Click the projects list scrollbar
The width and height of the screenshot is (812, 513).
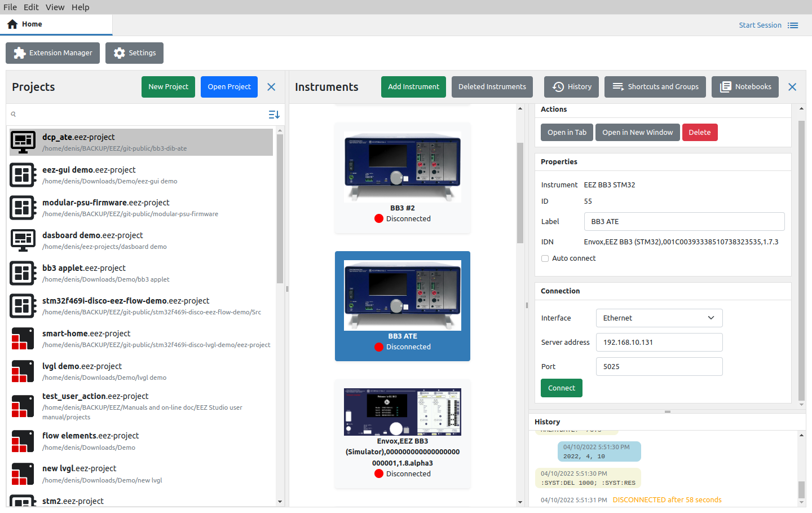(x=280, y=209)
